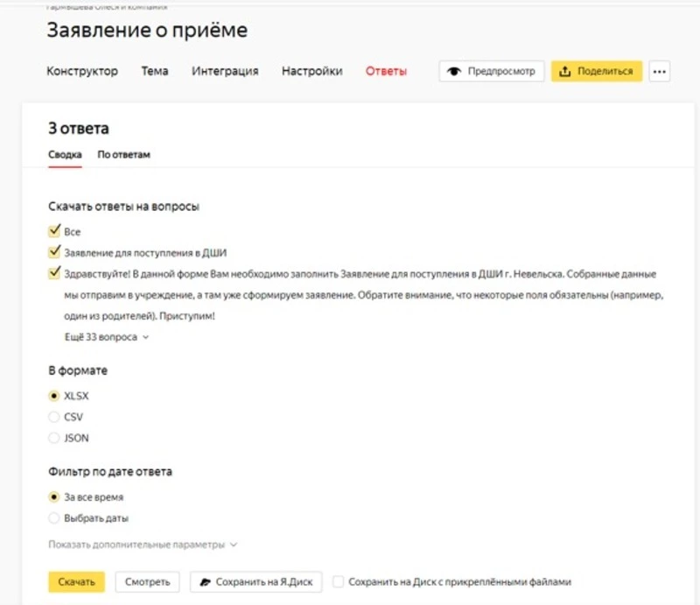Open the Тема tab
The width and height of the screenshot is (700, 605).
point(155,71)
